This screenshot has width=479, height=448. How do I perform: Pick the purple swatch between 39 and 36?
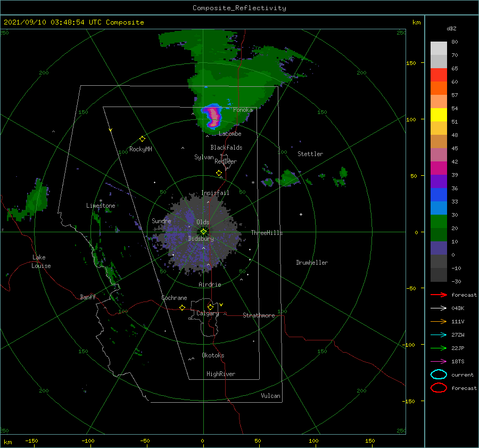439,181
